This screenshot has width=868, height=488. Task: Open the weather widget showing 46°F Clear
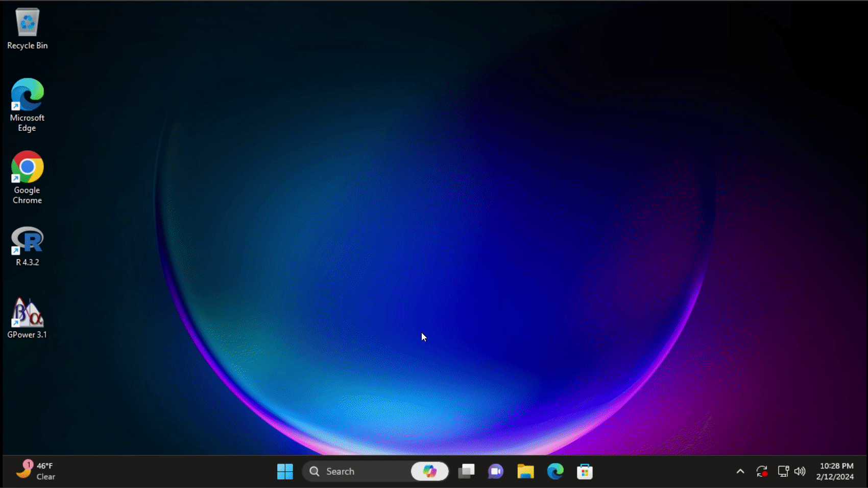pos(36,471)
